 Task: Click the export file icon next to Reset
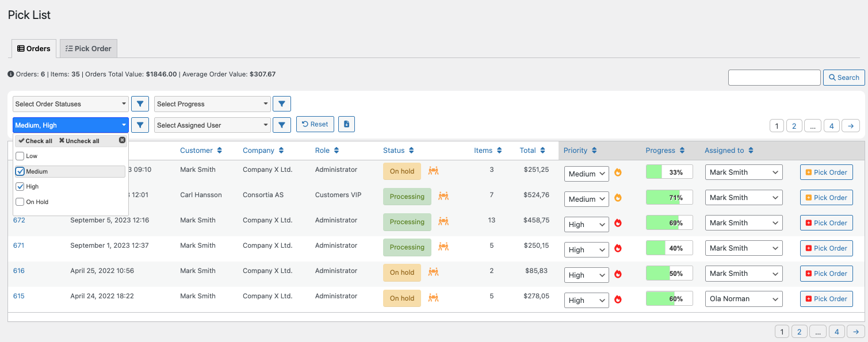346,124
